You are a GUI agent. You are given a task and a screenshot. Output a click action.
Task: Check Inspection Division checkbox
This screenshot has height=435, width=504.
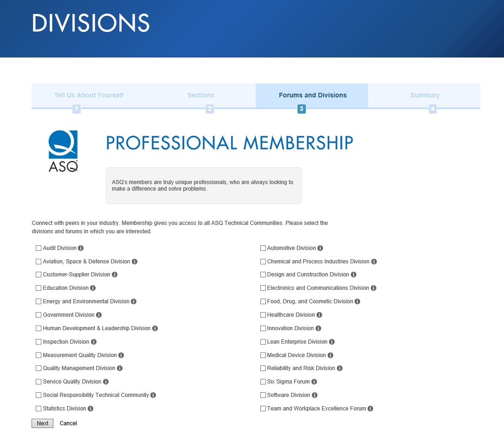point(39,342)
